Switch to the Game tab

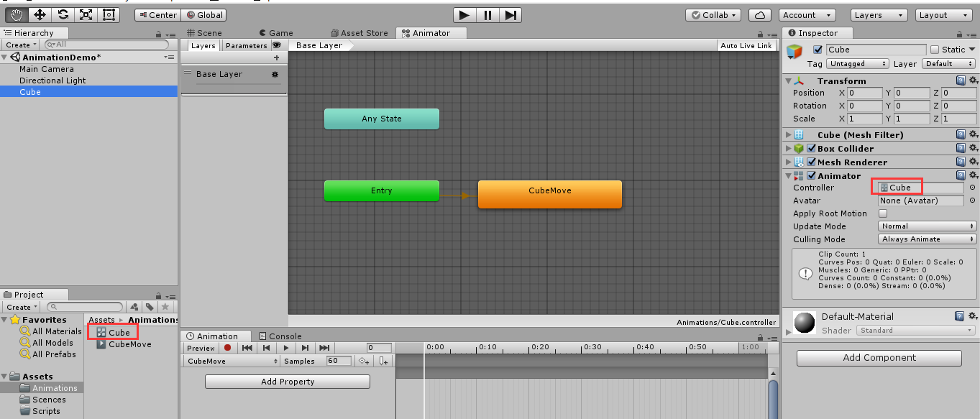(x=275, y=32)
